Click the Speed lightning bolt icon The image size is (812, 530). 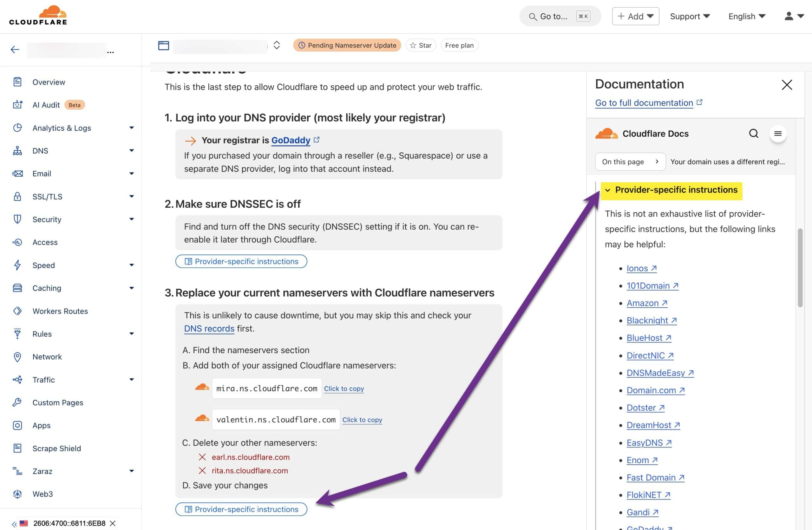[17, 265]
